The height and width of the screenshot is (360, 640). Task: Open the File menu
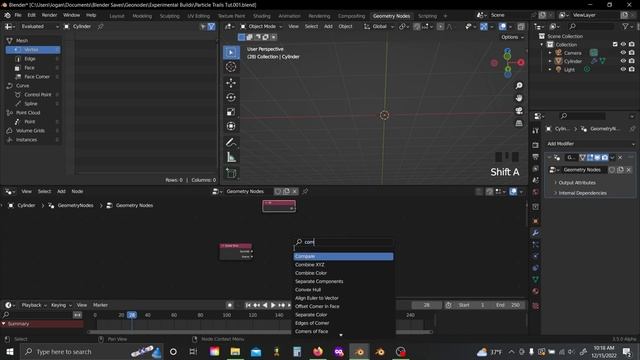click(x=18, y=15)
